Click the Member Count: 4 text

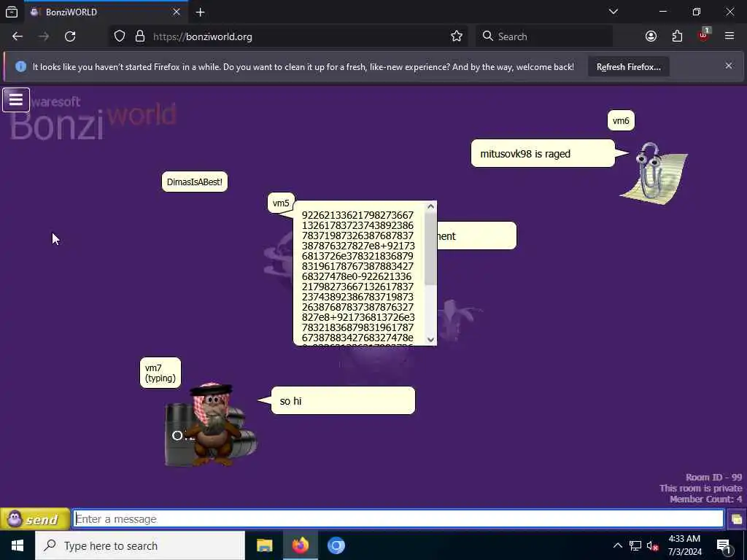[705, 499]
